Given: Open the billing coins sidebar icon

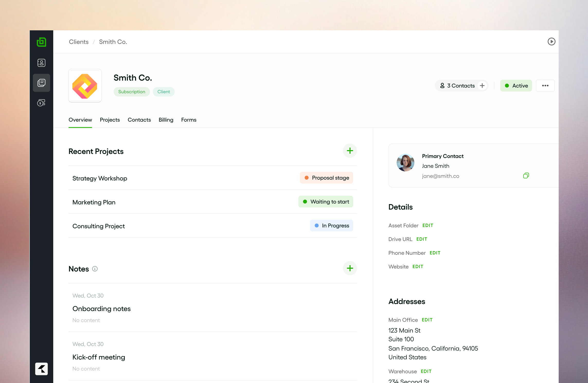Looking at the screenshot, I should tap(41, 103).
